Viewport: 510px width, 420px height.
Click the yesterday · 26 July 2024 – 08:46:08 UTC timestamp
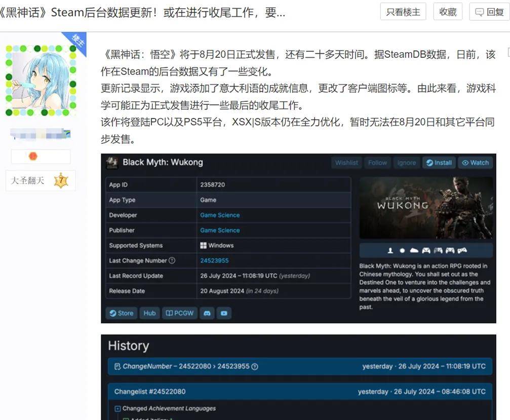(421, 392)
